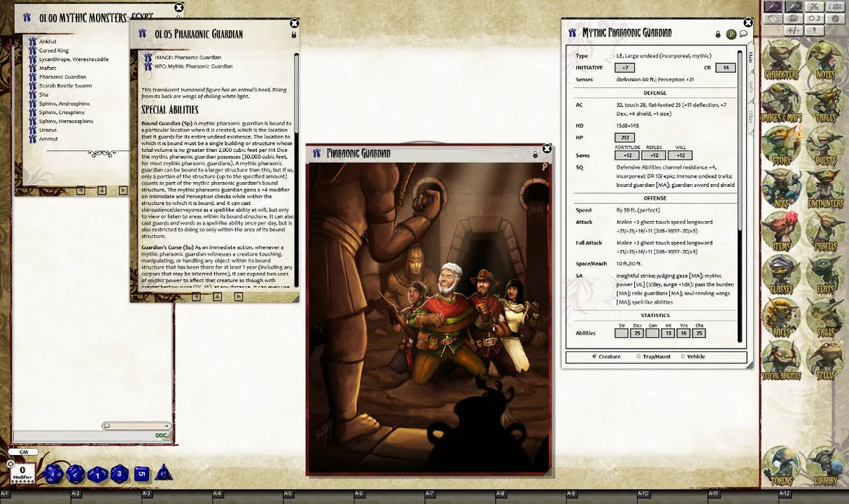Open the color globe button
Viewport: 849px width, 504px height.
[794, 18]
